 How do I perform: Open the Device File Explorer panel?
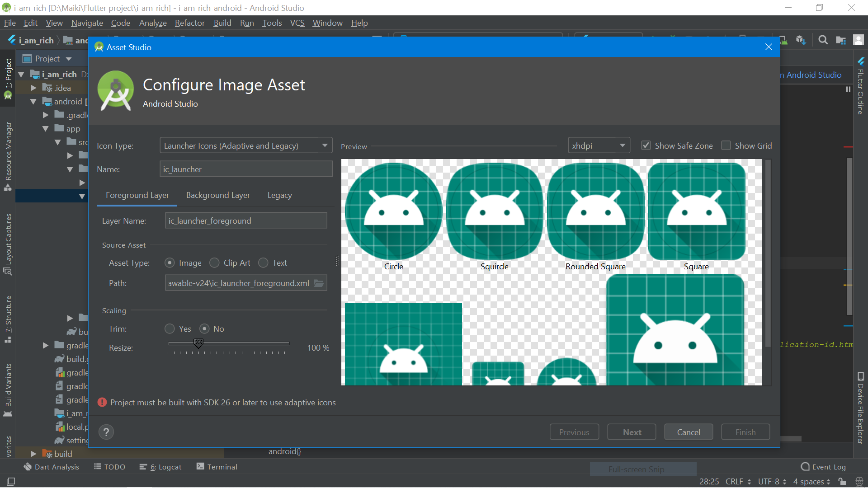[860, 407]
